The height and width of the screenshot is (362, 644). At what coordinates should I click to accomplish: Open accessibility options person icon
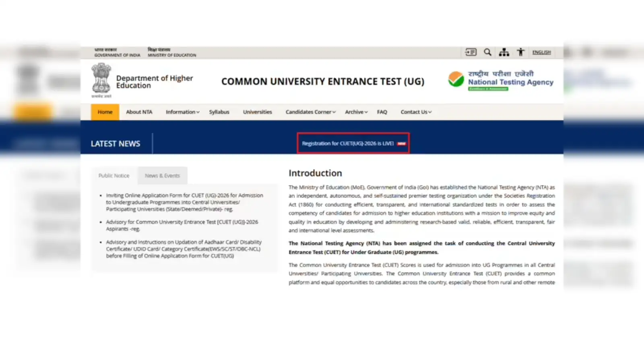(521, 52)
